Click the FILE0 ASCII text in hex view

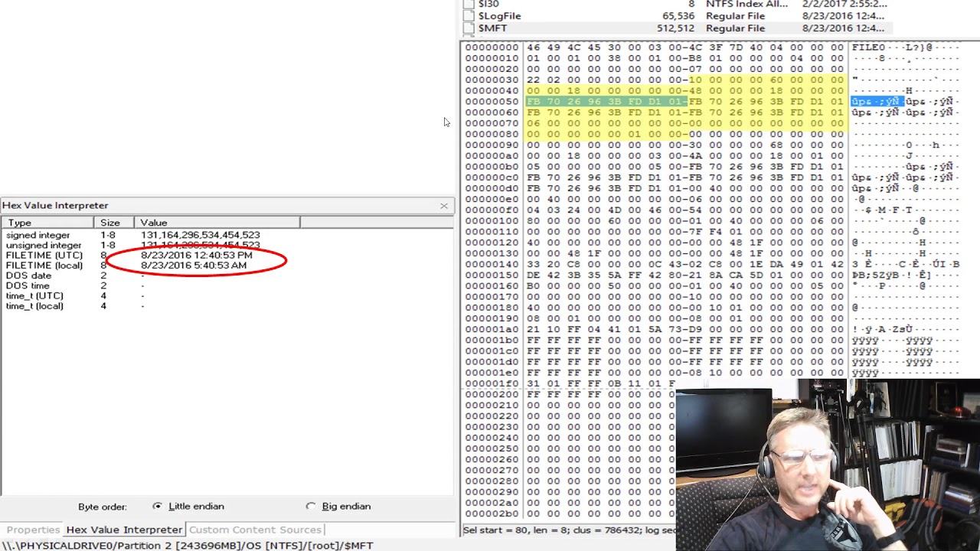868,47
